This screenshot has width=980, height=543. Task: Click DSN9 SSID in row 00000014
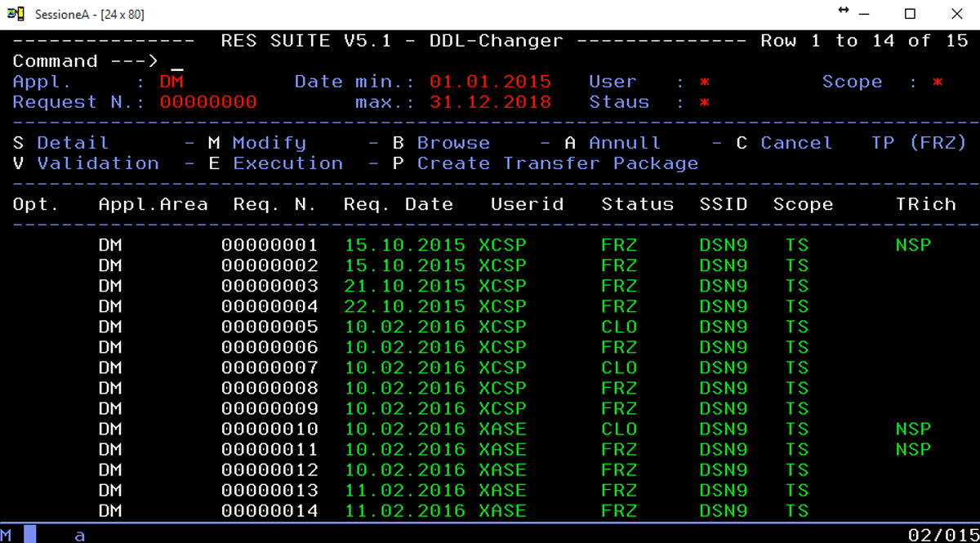(724, 510)
